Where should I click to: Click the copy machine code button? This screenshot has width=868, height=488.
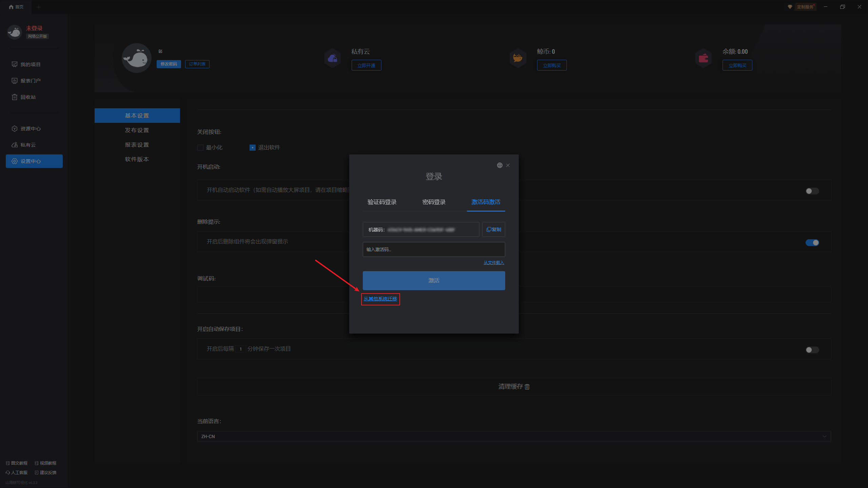(493, 229)
